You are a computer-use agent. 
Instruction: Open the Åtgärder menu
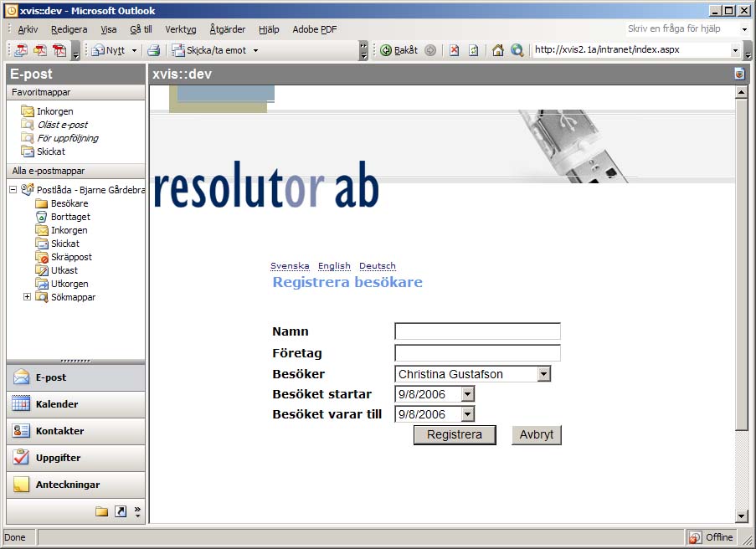(227, 29)
